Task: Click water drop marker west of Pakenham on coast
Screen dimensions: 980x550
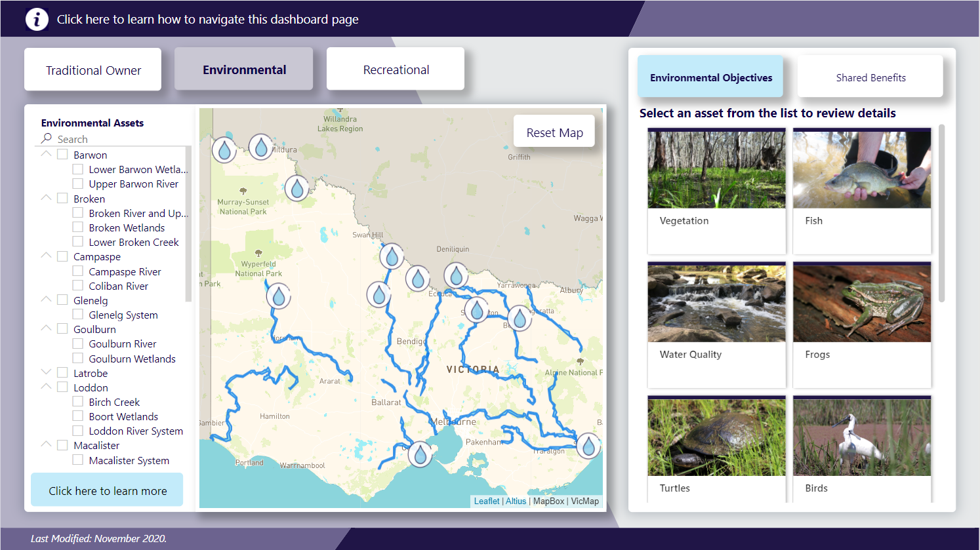Action: click(420, 454)
